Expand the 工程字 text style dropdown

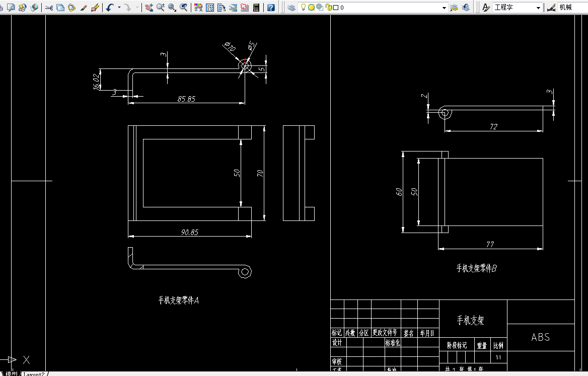[x=538, y=8]
